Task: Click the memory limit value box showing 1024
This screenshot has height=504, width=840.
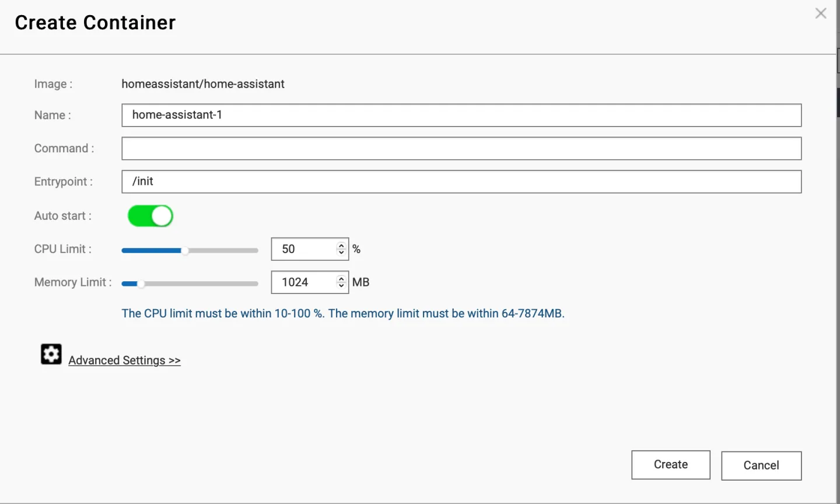Action: (310, 282)
